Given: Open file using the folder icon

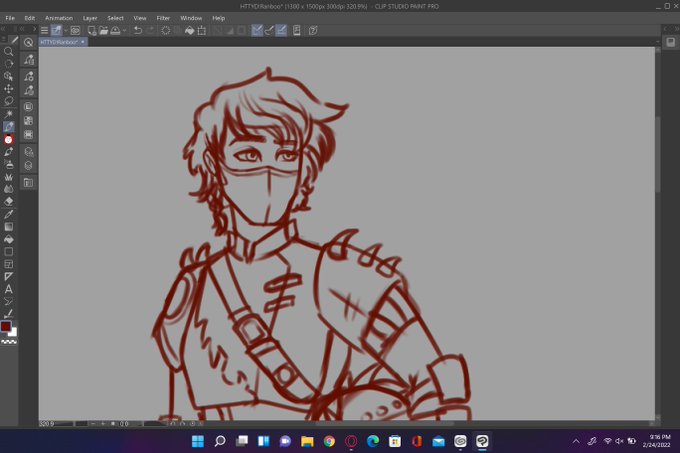Looking at the screenshot, I should 103,30.
